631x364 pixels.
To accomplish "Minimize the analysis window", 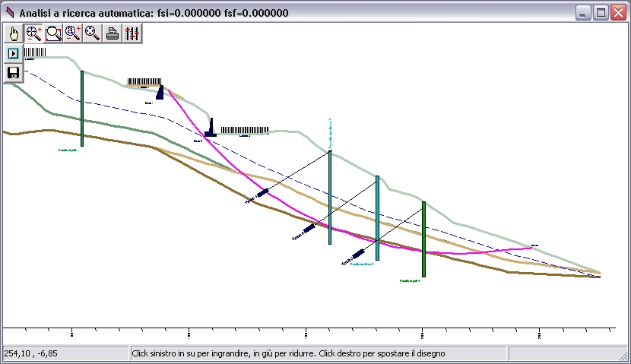I will pyautogui.click(x=582, y=13).
